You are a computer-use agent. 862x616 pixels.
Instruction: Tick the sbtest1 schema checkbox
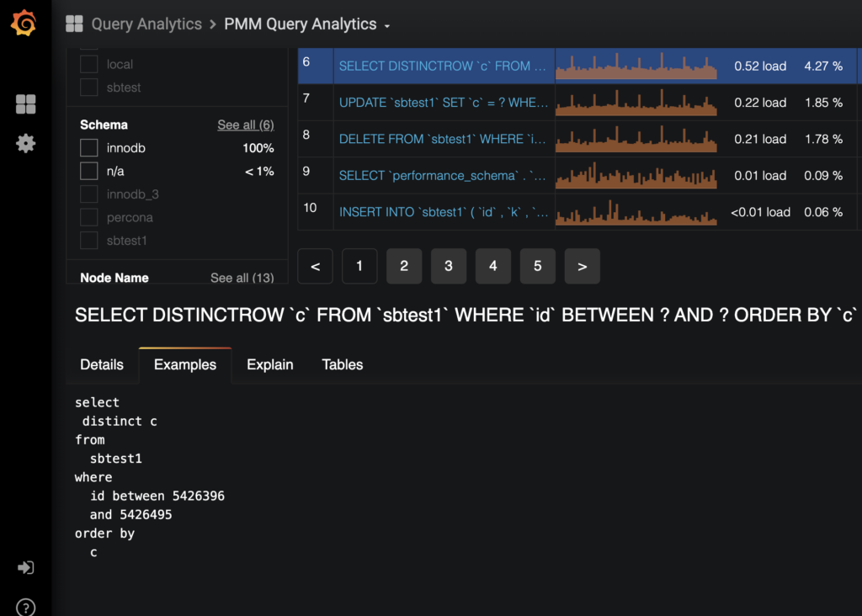pos(88,240)
